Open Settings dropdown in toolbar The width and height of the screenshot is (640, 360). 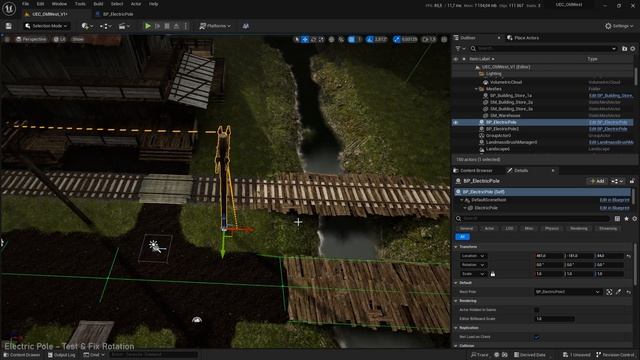pos(619,26)
